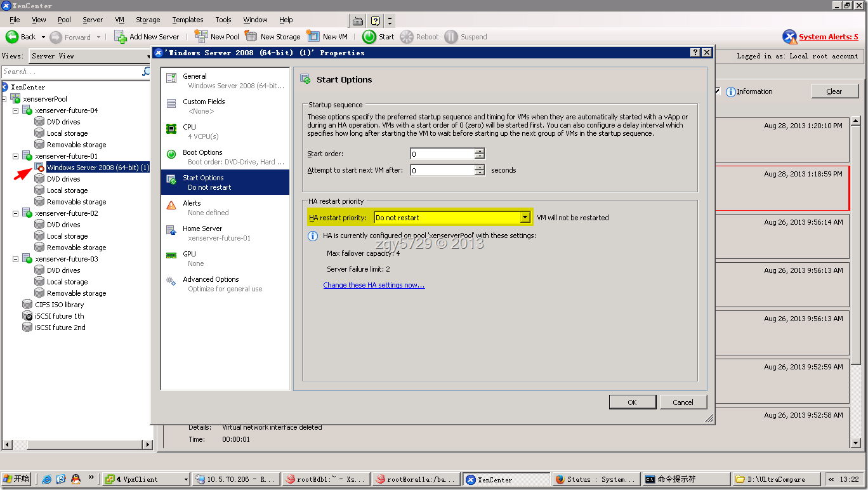Collapse xenserver-future-01 tree node
The height and width of the screenshot is (490, 868).
click(16, 156)
